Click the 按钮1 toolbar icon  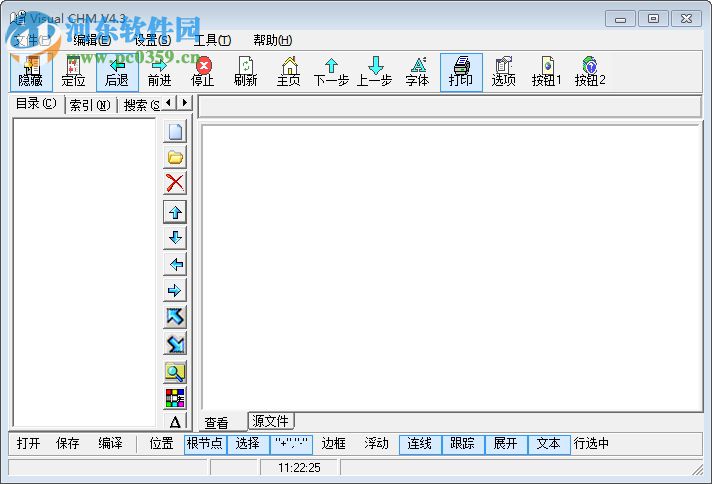[547, 72]
